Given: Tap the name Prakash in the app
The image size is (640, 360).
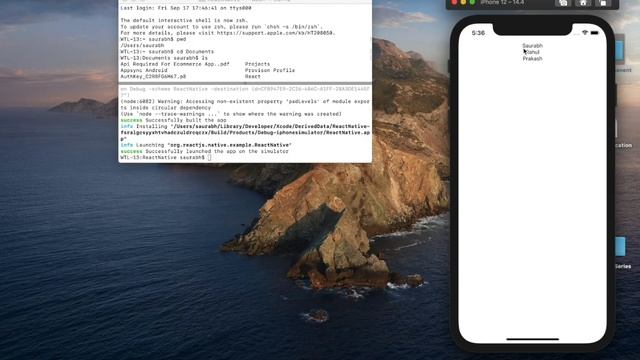Looking at the screenshot, I should pos(533,59).
